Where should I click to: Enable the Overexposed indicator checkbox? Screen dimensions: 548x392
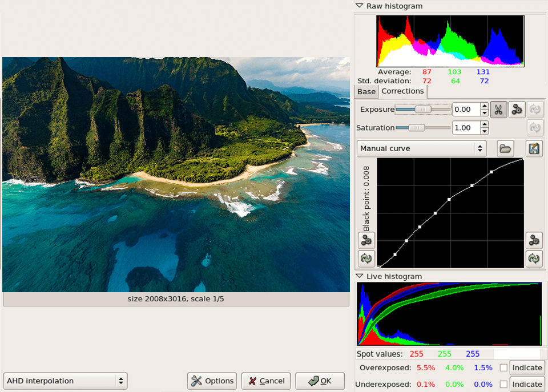(x=503, y=367)
